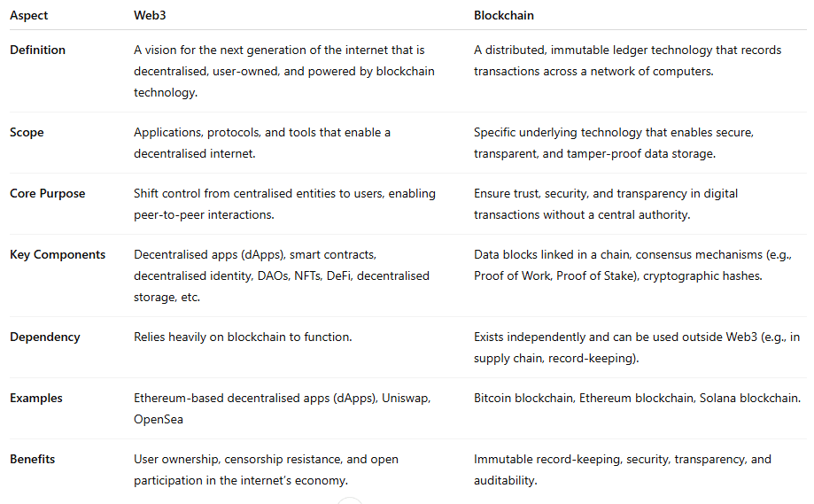814x504 pixels.
Task: Click the Core Purpose row label
Action: click(48, 193)
